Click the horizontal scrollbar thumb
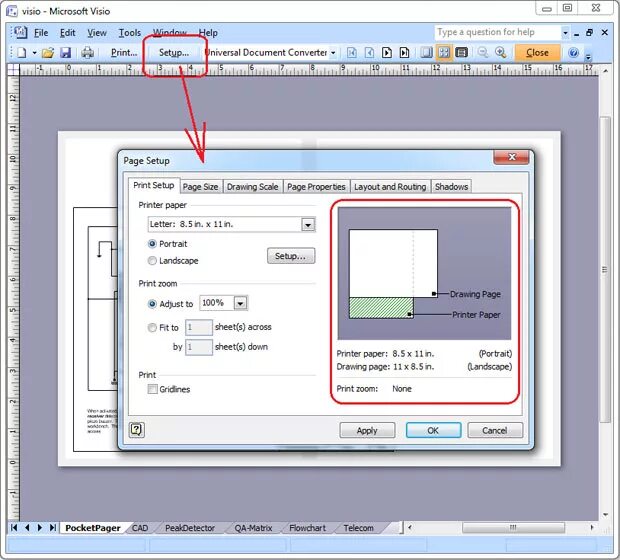 (x=513, y=528)
